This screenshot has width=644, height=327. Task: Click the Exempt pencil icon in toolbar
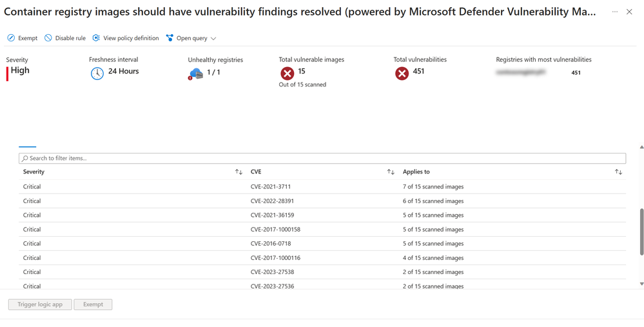pos(11,38)
